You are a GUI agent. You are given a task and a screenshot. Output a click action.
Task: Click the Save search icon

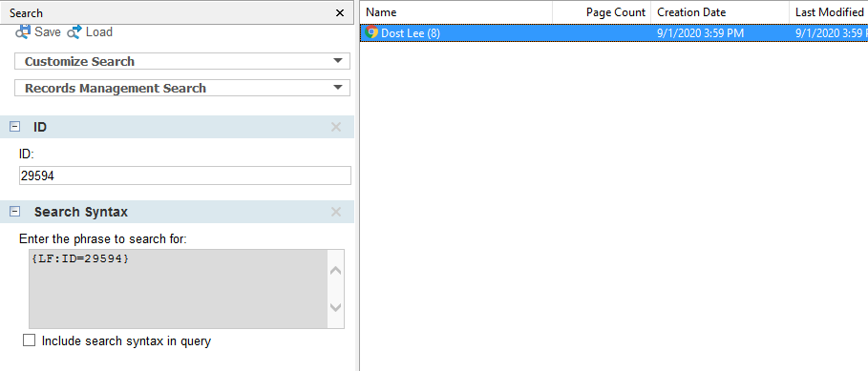pyautogui.click(x=23, y=32)
